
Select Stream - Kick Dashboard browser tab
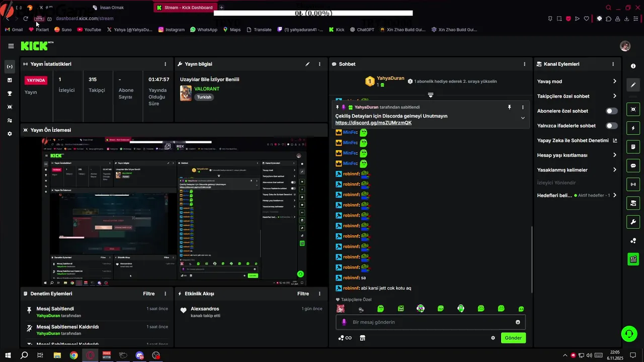tap(185, 8)
